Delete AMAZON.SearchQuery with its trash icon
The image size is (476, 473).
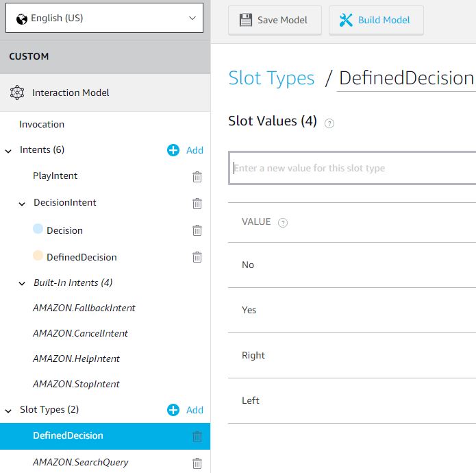pyautogui.click(x=197, y=463)
